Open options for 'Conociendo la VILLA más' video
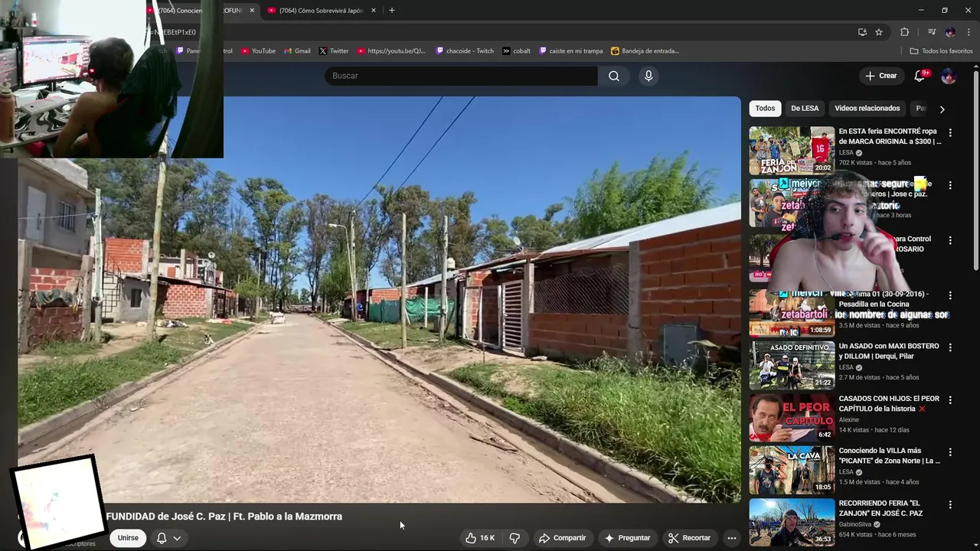Viewport: 980px width, 551px height. pyautogui.click(x=950, y=452)
